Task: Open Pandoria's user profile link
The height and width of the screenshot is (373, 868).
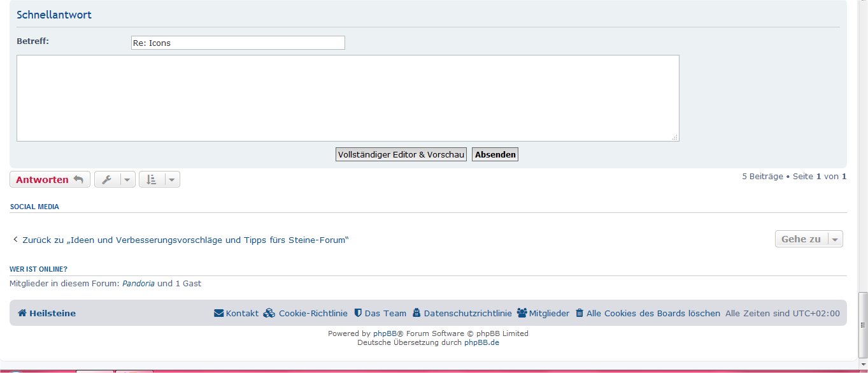Action: point(138,283)
